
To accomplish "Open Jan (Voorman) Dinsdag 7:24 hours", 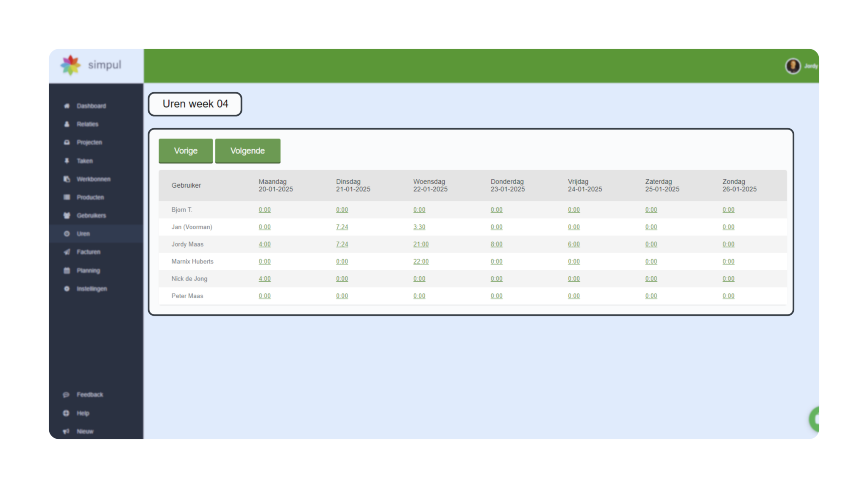I will [x=342, y=227].
